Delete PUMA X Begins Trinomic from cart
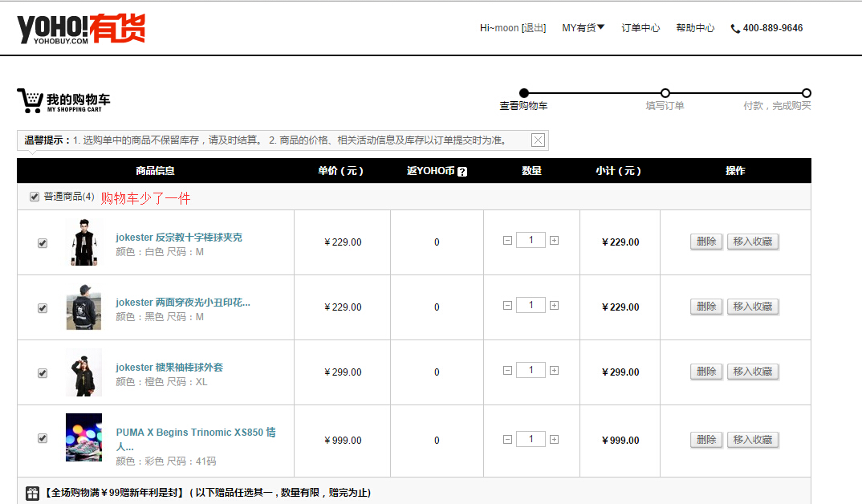The height and width of the screenshot is (504, 862). pyautogui.click(x=706, y=440)
